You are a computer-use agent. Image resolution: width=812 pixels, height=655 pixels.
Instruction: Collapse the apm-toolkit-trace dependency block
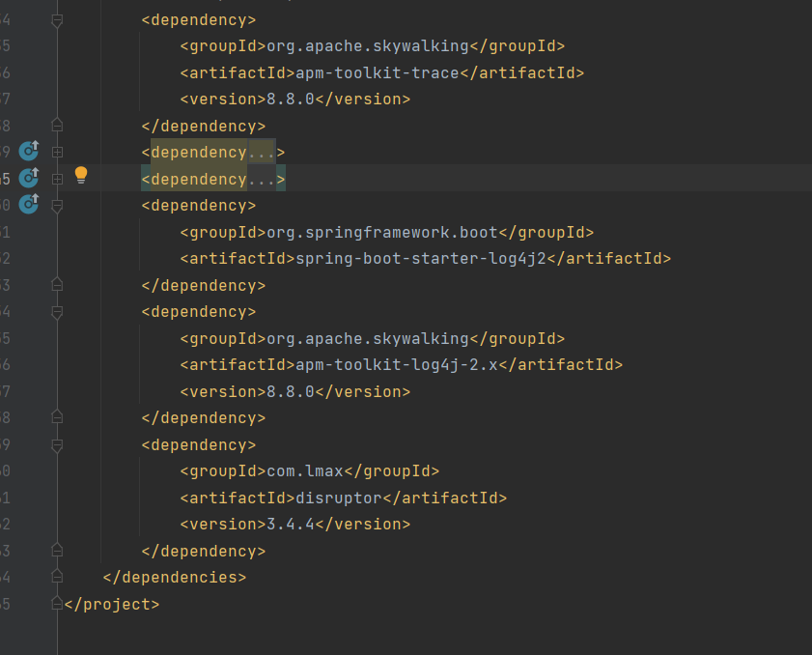(x=58, y=20)
